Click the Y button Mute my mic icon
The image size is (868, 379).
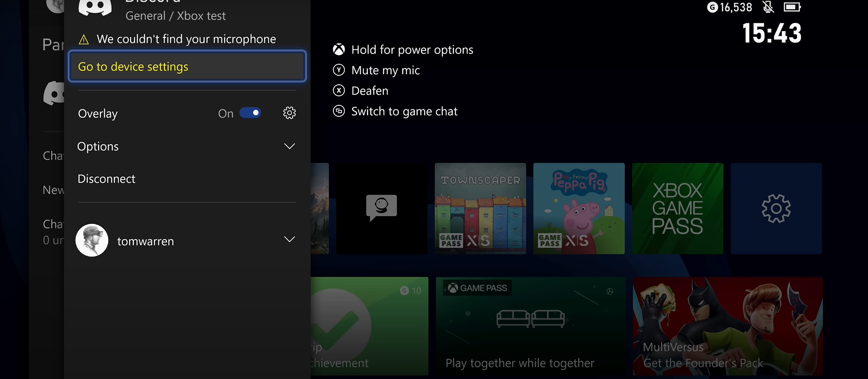coord(339,70)
